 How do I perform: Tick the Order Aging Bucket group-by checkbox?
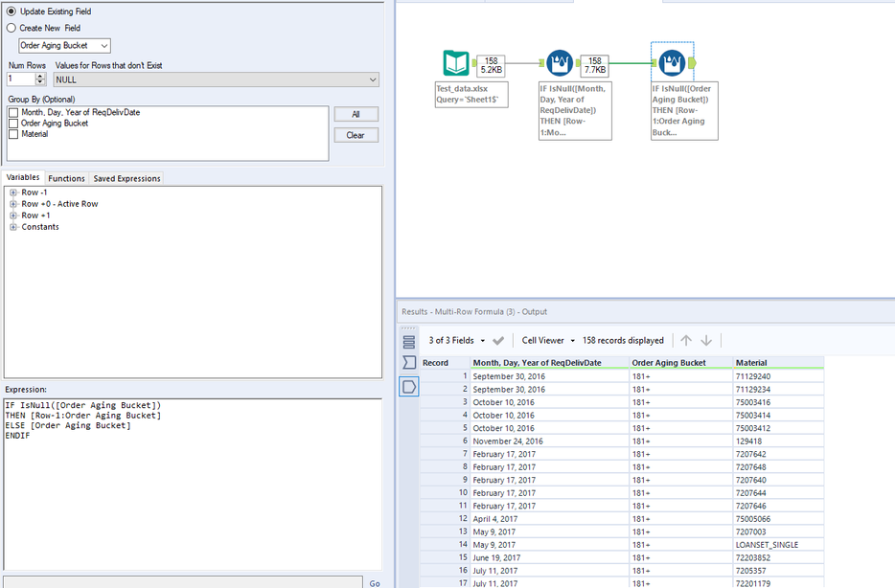coord(13,124)
